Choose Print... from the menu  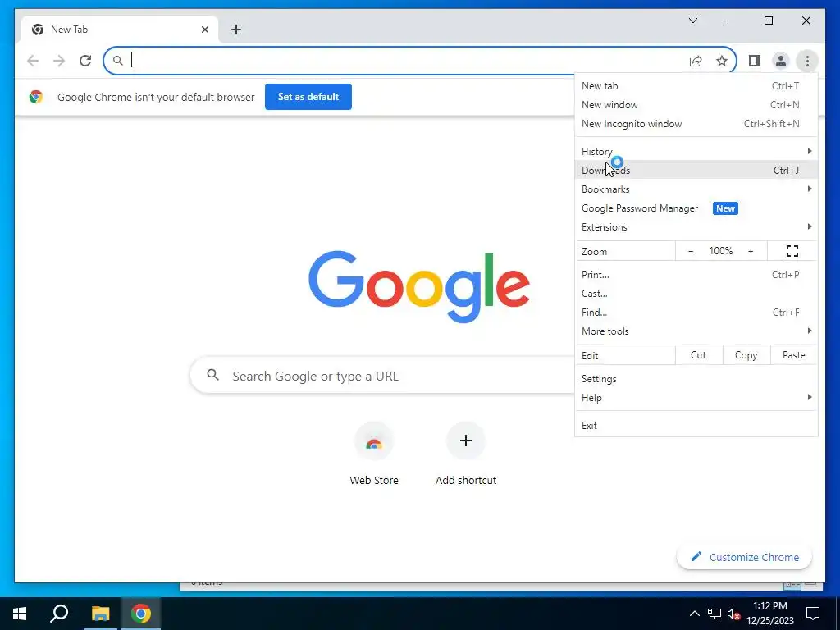tap(696, 275)
